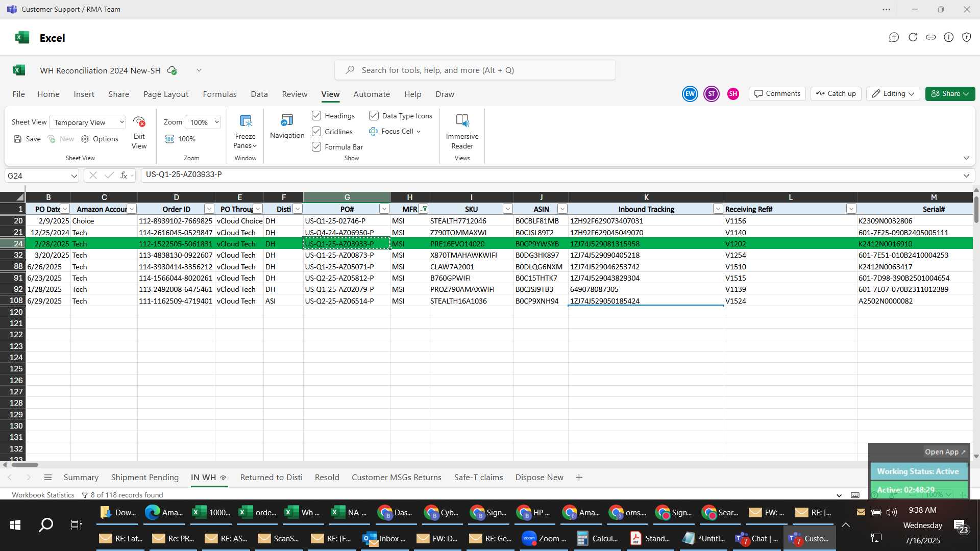Screen dimensions: 980x551
Task: Click the Focus Cell icon
Action: point(373,131)
